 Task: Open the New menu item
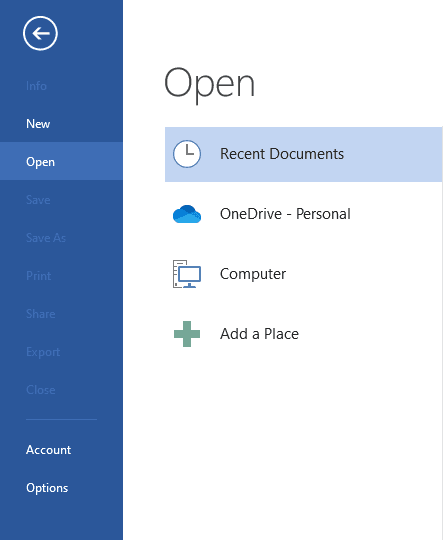(61, 124)
